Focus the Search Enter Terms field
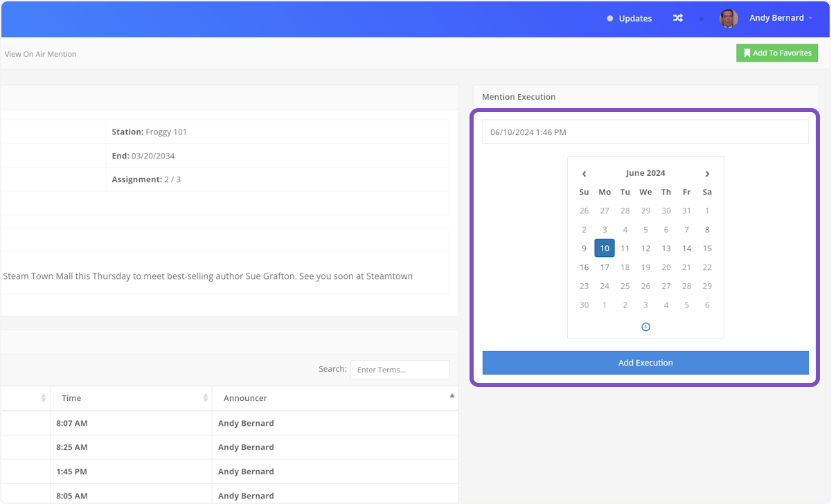This screenshot has height=504, width=831. click(400, 370)
